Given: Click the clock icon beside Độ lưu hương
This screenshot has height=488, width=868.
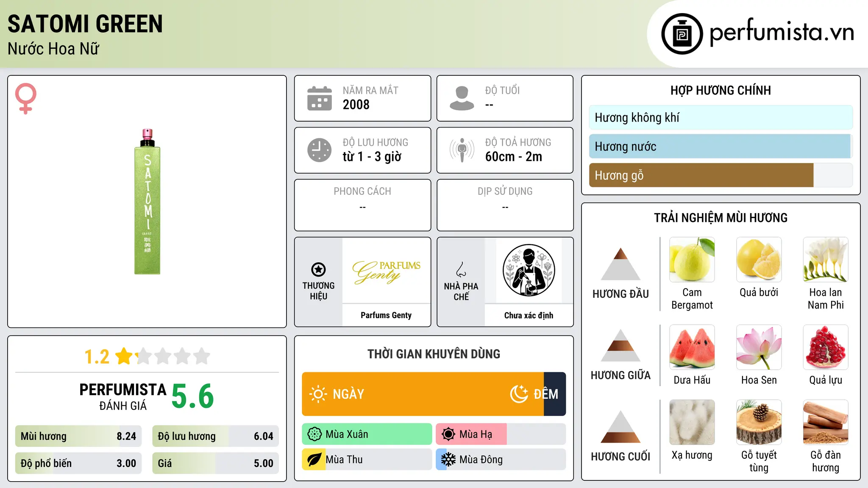Looking at the screenshot, I should pos(320,150).
